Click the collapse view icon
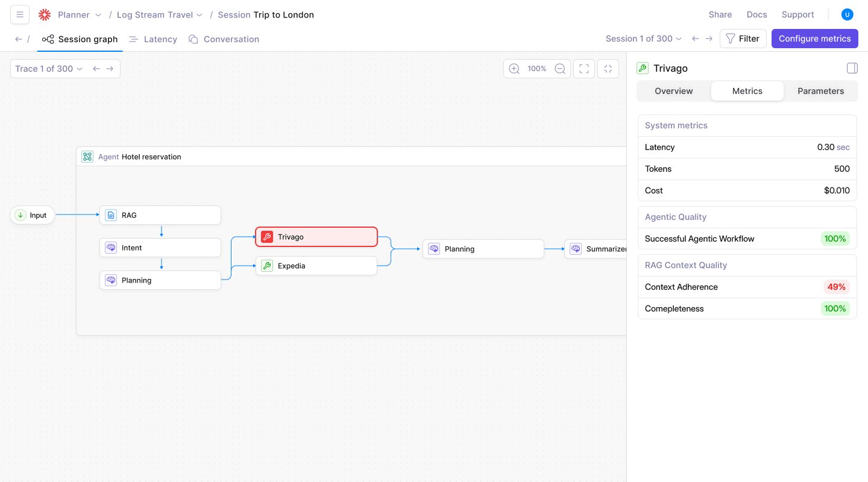The height and width of the screenshot is (482, 868). (608, 69)
